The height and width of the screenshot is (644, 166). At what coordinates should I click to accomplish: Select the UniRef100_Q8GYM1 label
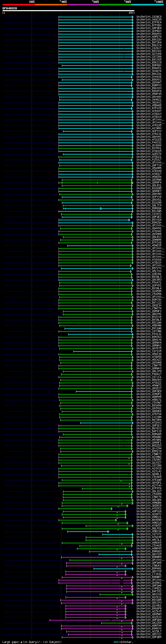click(x=149, y=314)
